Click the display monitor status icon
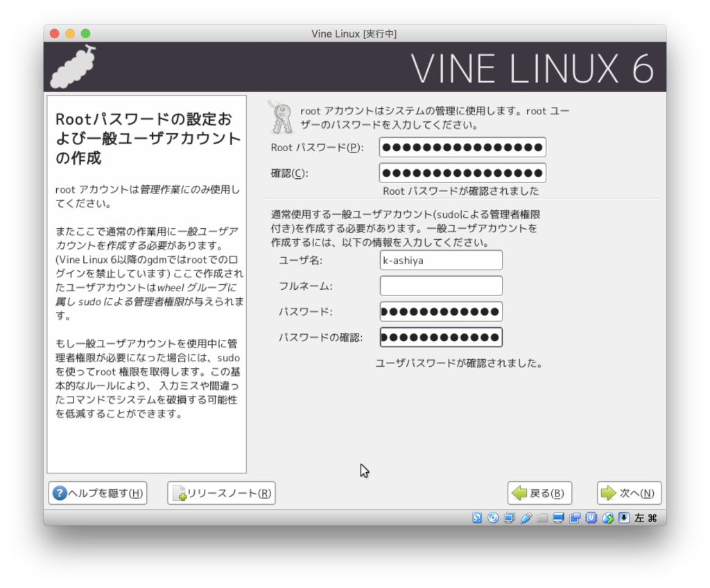The image size is (710, 588). pos(558,518)
